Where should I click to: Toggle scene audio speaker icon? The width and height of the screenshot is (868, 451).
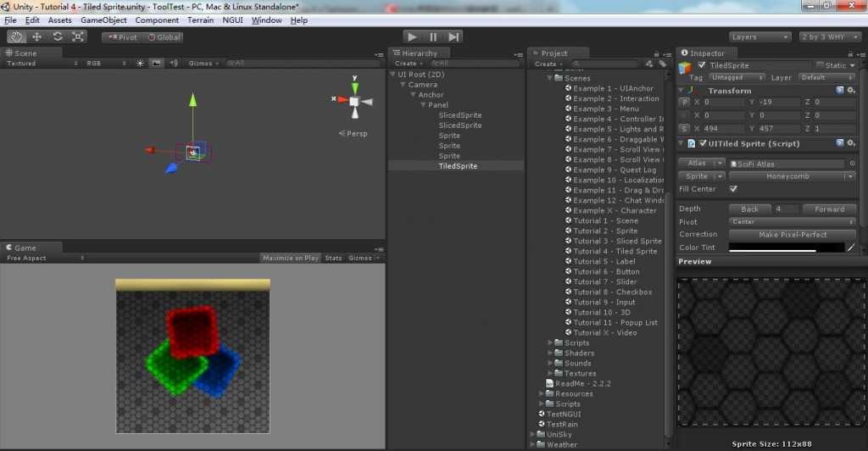173,64
